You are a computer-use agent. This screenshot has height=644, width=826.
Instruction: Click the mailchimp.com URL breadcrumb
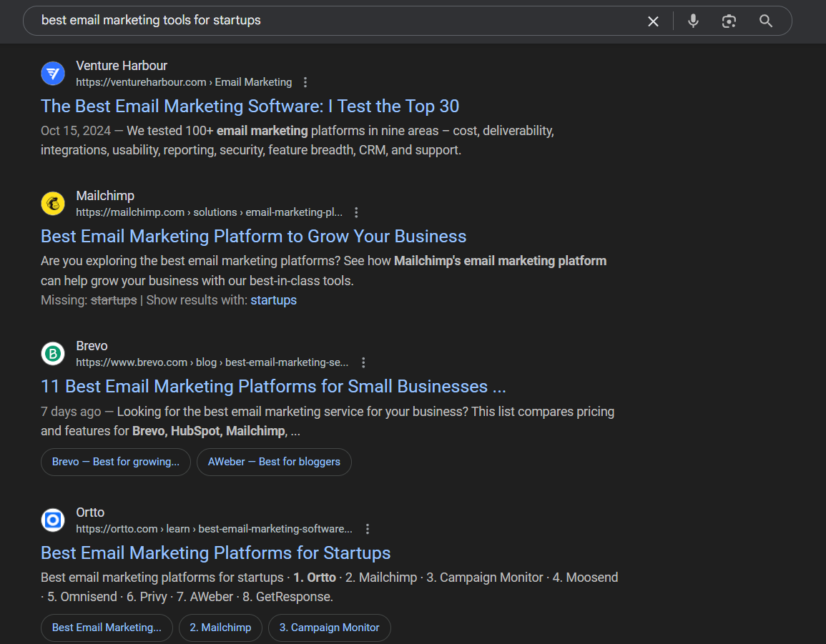[x=209, y=212]
